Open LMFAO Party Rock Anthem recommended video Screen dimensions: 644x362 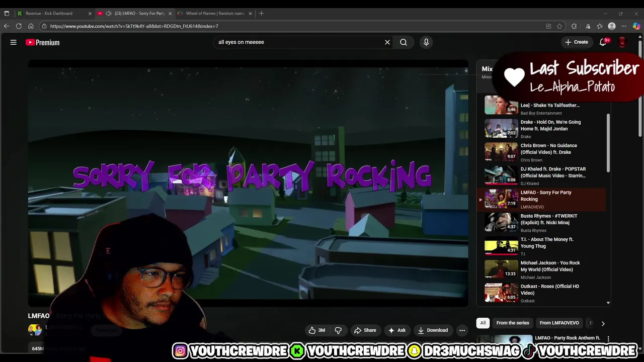(568, 338)
